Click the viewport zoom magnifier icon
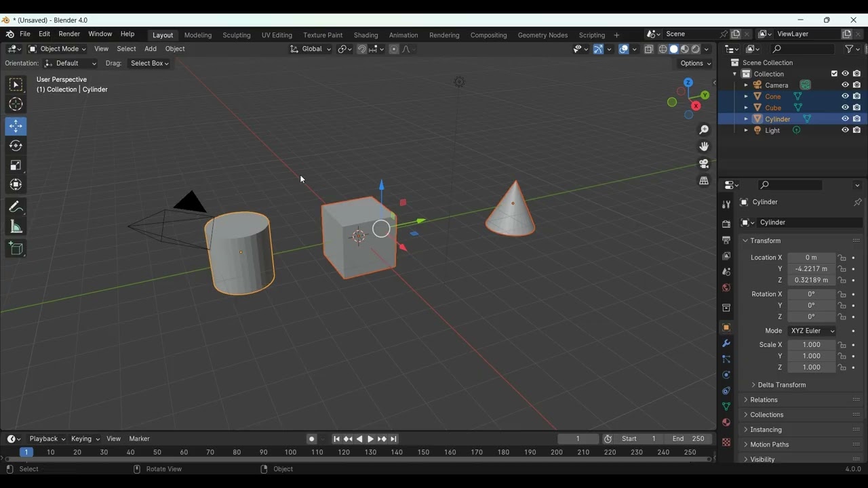This screenshot has height=488, width=868. coord(704,129)
